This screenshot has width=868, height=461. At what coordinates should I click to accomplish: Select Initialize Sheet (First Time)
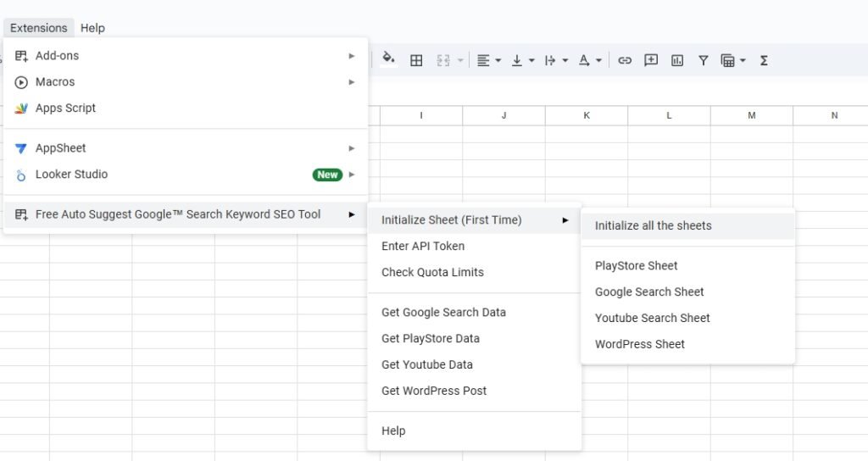pyautogui.click(x=475, y=220)
